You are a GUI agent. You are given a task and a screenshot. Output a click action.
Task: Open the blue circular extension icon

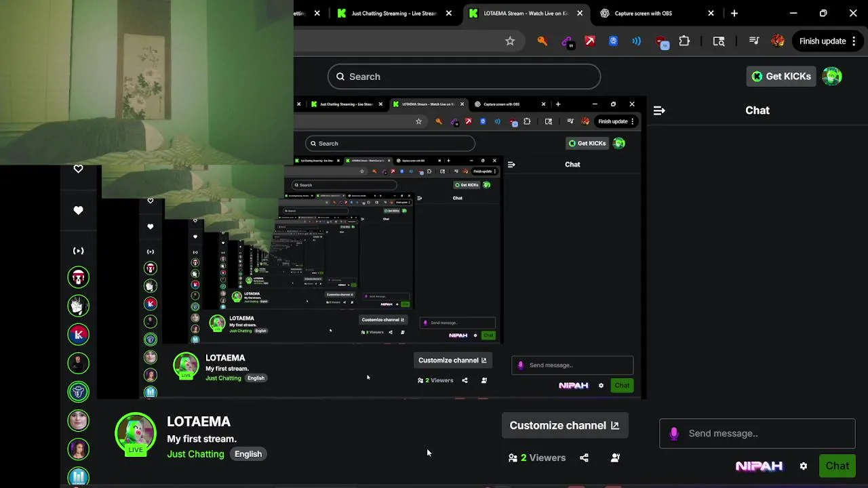[614, 41]
